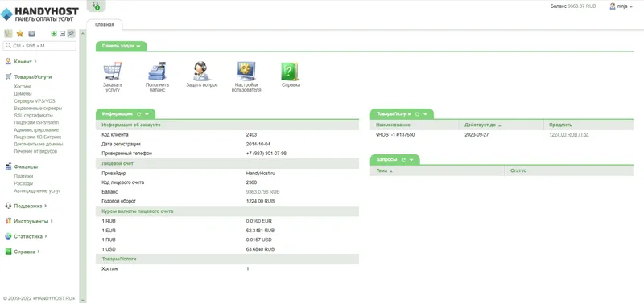Click the HandyHost.ru provider value
644x303 pixels.
pyautogui.click(x=260, y=174)
